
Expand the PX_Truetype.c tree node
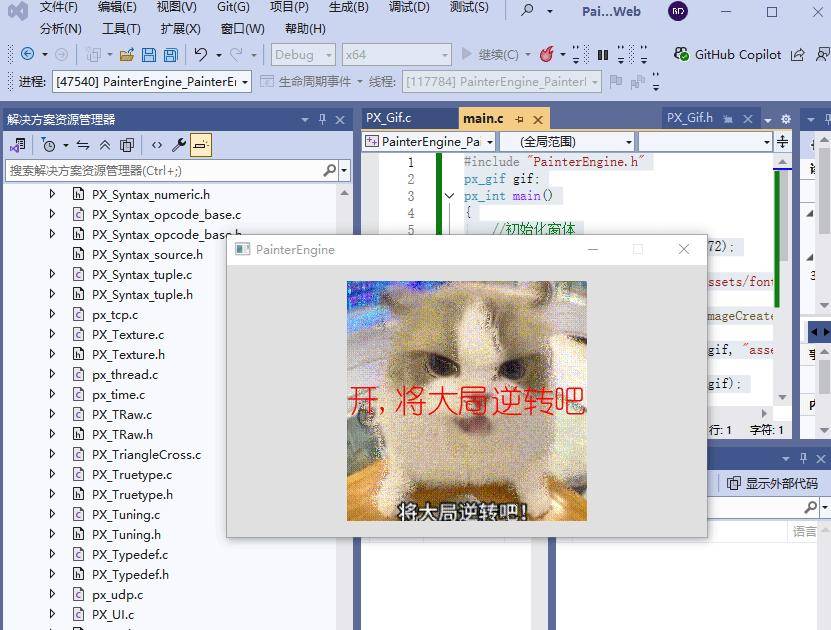(52, 474)
